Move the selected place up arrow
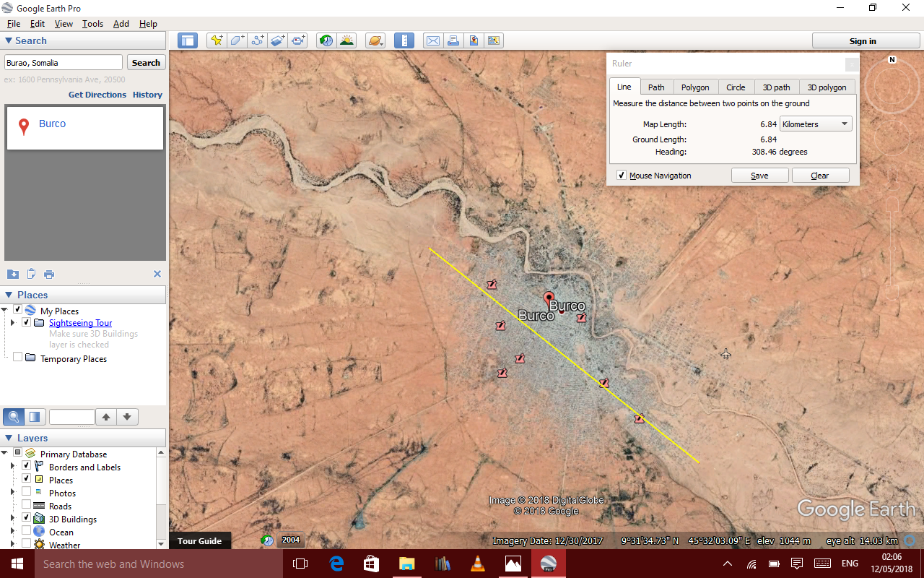Screen dimensions: 924x578 (x=106, y=417)
